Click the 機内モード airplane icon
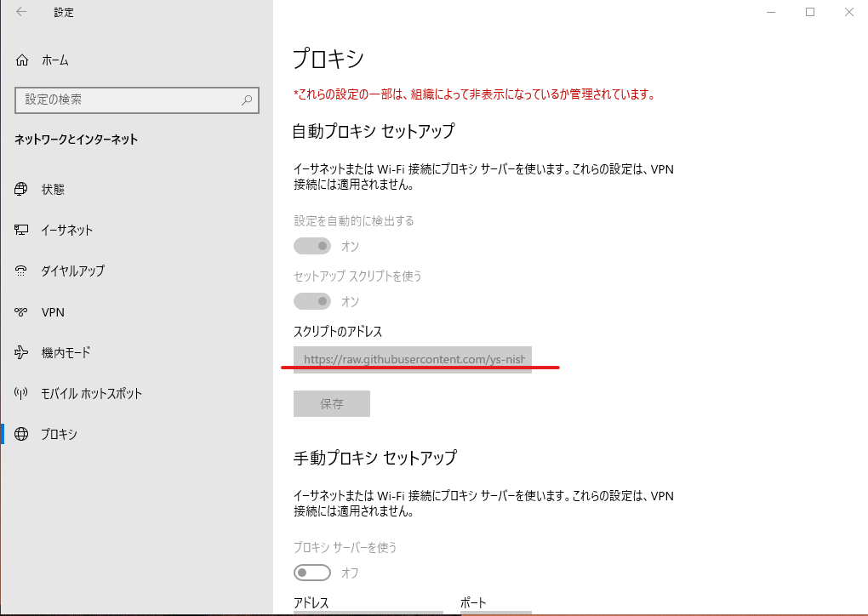 point(21,352)
